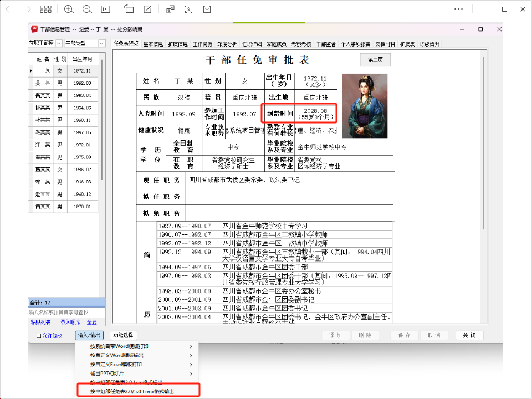Go back with the left arrow icon
This screenshot has height=399, width=532.
(9, 9)
